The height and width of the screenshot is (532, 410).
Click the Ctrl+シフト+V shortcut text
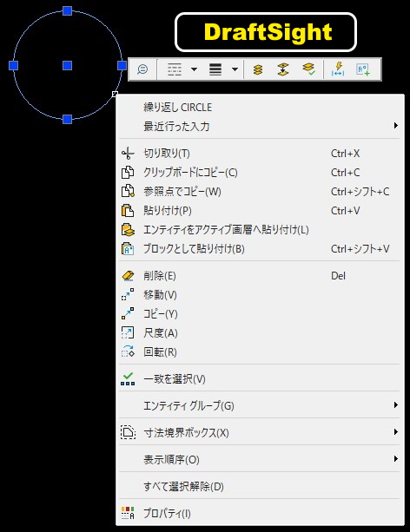(360, 249)
